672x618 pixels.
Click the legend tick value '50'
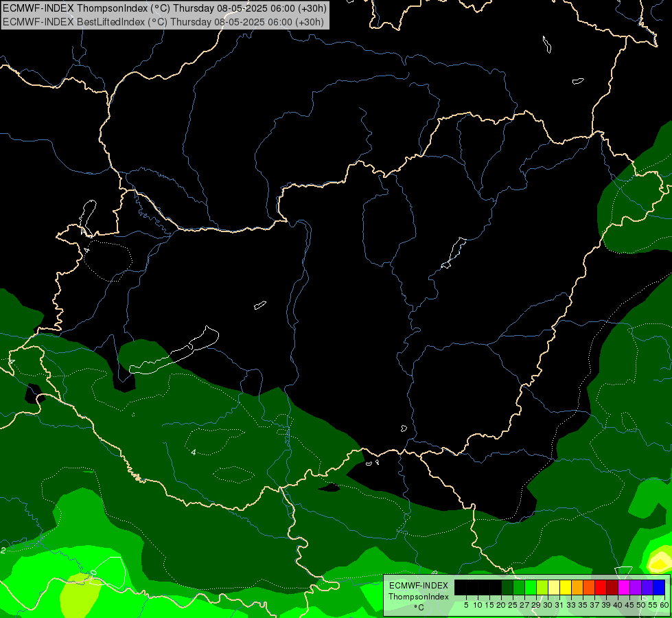(x=642, y=605)
